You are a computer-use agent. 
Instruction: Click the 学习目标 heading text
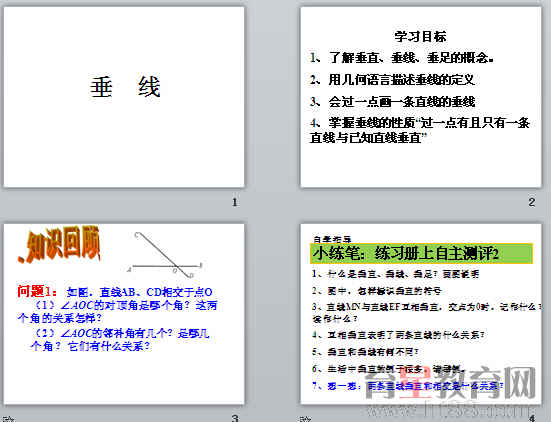421,37
